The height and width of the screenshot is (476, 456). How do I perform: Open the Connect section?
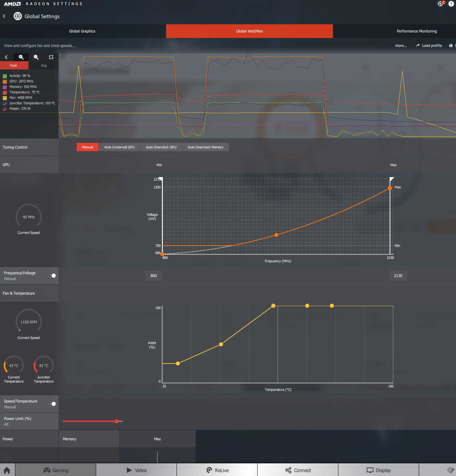tap(298, 470)
